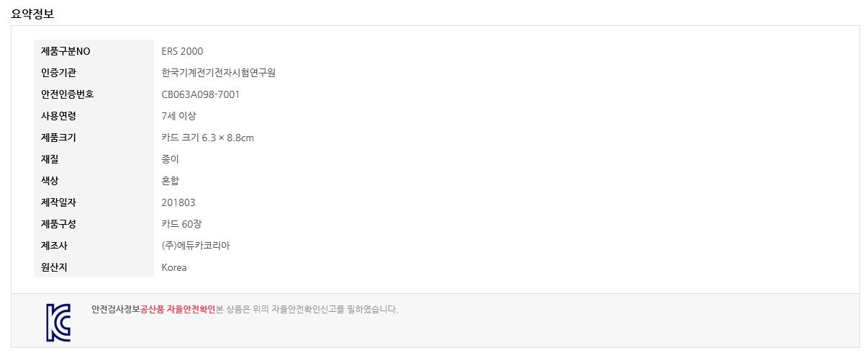Select the ERS 2000 product number value
Viewport: 868px width, 353px height.
tap(182, 51)
